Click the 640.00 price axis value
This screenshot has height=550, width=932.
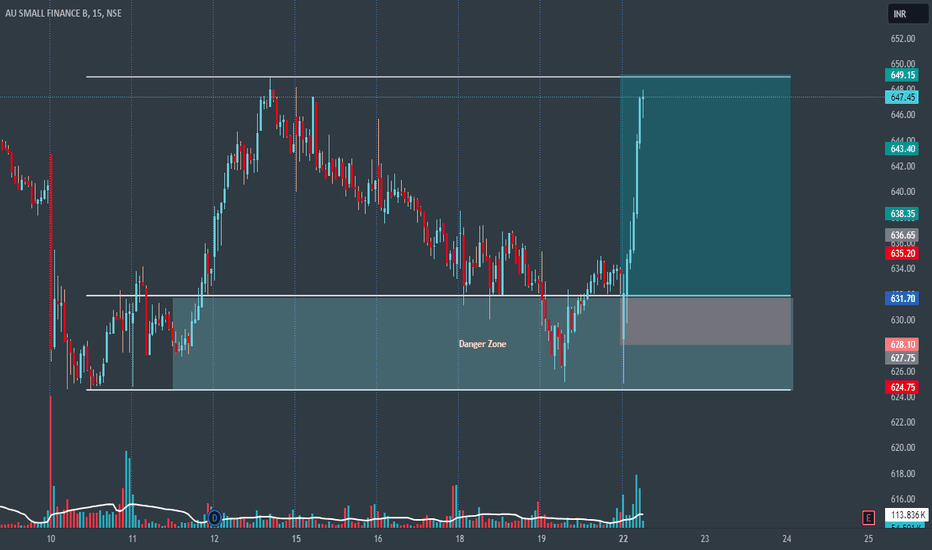point(902,192)
